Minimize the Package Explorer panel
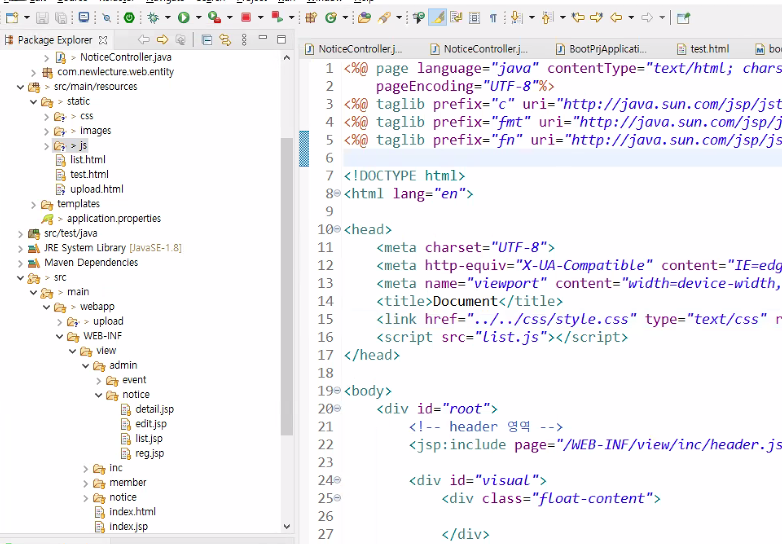782x544 pixels. pos(263,38)
